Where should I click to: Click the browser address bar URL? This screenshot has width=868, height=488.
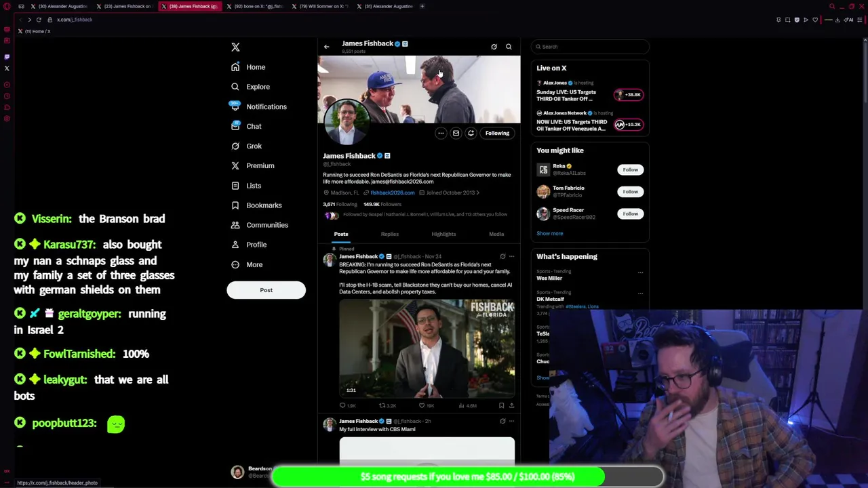tap(75, 20)
